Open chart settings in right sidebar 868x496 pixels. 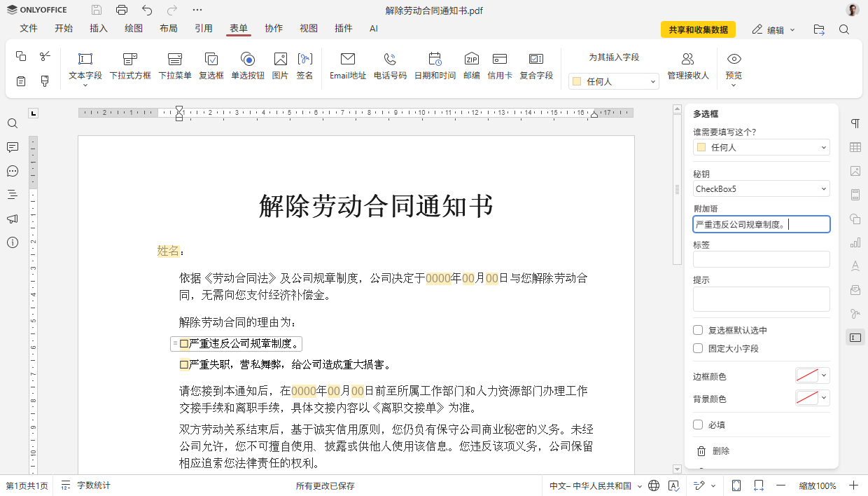coord(855,242)
